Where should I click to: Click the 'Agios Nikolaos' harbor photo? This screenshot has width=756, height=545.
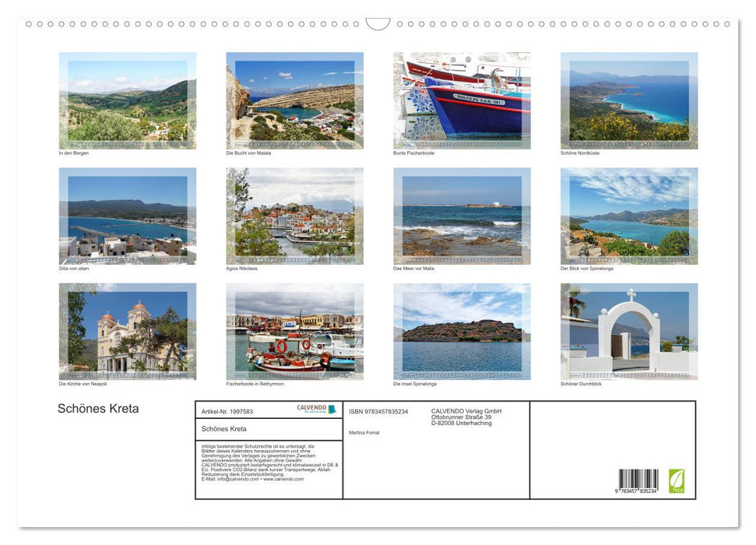[x=294, y=216]
